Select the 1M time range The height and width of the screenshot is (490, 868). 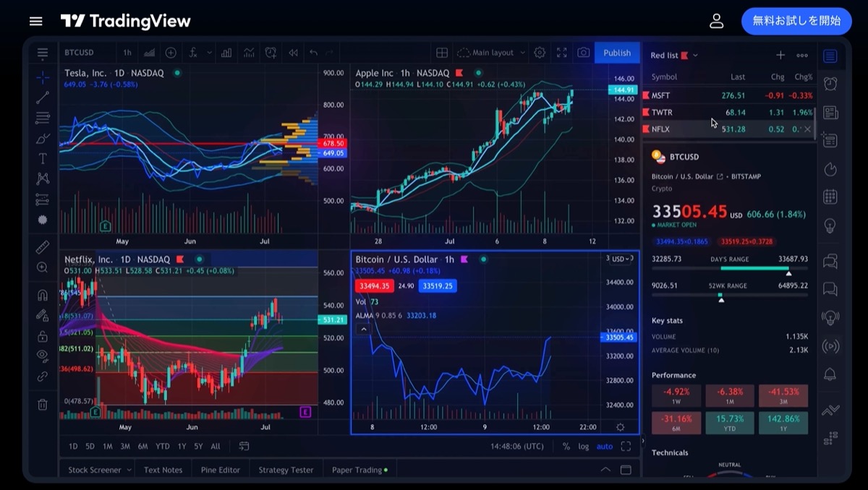click(107, 447)
